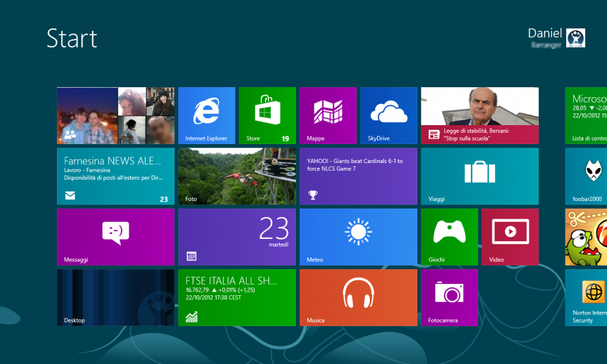Open the Meteo weather tile
The image size is (607, 364).
pos(359,237)
